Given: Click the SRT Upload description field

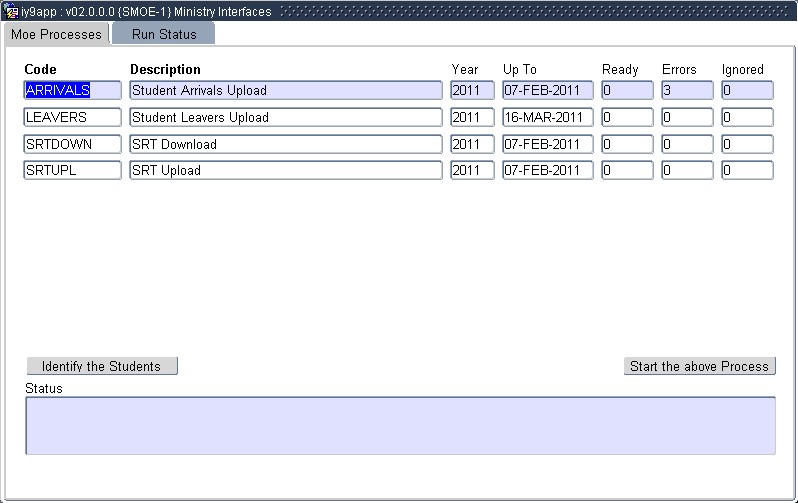Looking at the screenshot, I should coord(286,170).
